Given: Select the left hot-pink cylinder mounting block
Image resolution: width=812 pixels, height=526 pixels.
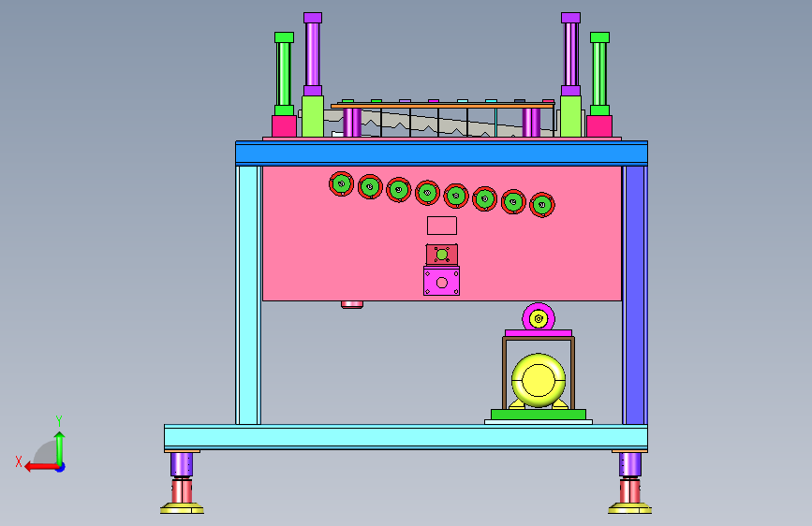Looking at the screenshot, I should point(285,126).
